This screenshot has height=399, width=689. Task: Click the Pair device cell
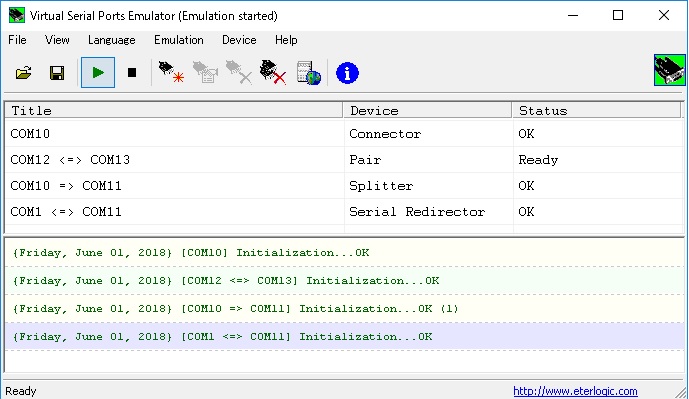(x=365, y=160)
